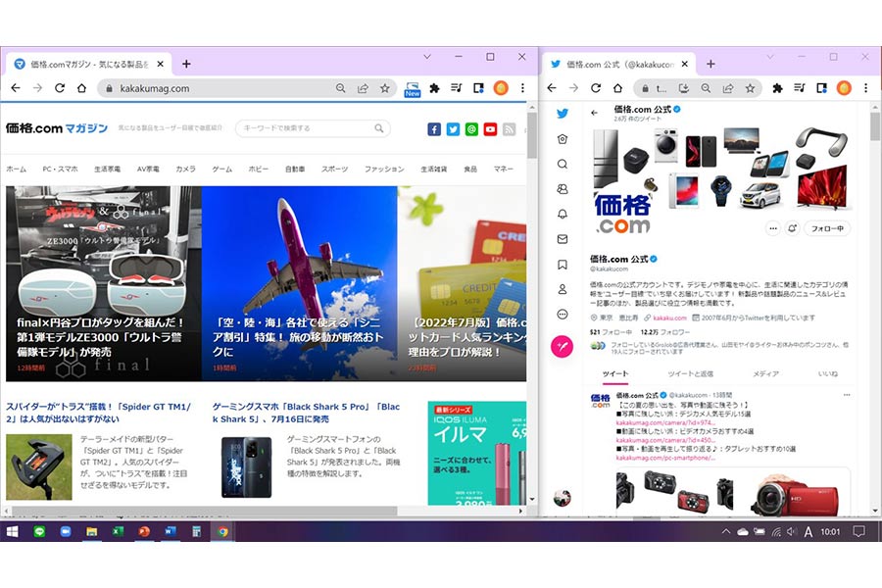This screenshot has width=882, height=588.
Task: Click Twitter explore search icon in sidebar
Action: [562, 164]
